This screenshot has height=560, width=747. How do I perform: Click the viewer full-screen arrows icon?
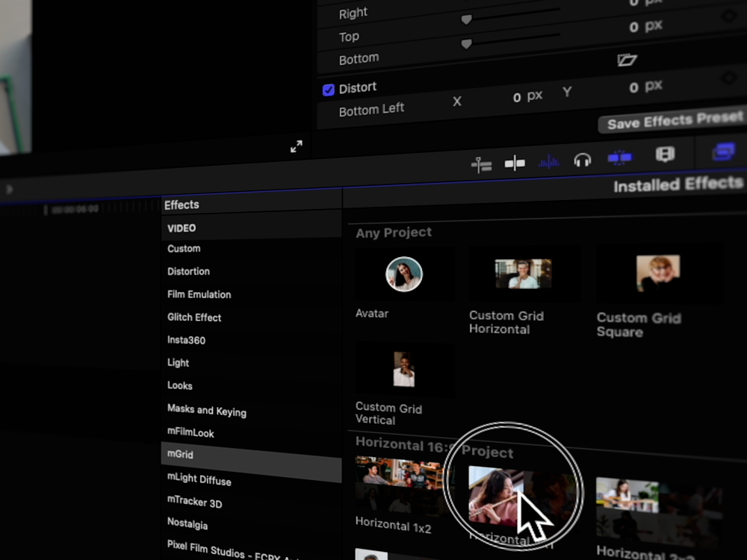pyautogui.click(x=297, y=146)
